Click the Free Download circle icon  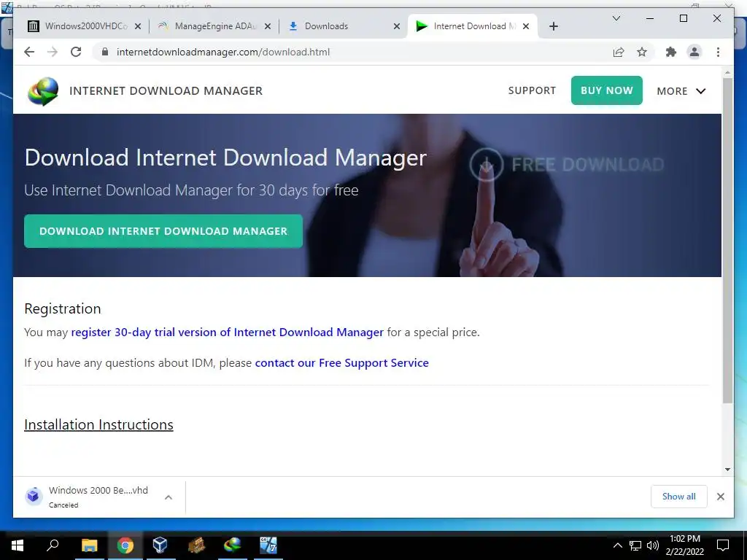[486, 164]
